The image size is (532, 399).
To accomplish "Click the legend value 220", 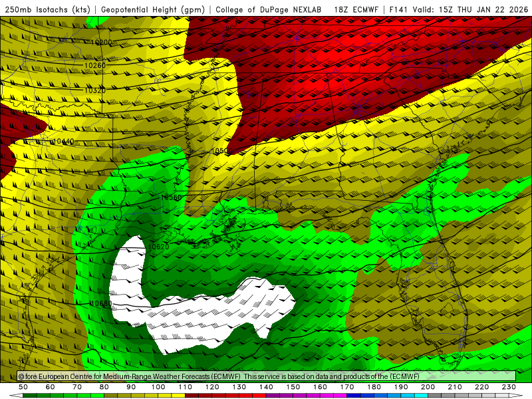I will [x=482, y=387].
